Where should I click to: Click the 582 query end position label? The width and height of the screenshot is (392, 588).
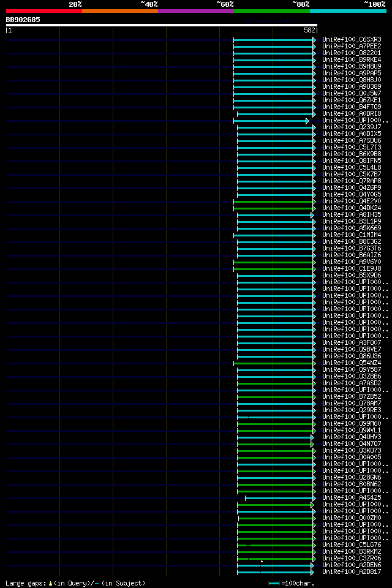click(x=309, y=31)
